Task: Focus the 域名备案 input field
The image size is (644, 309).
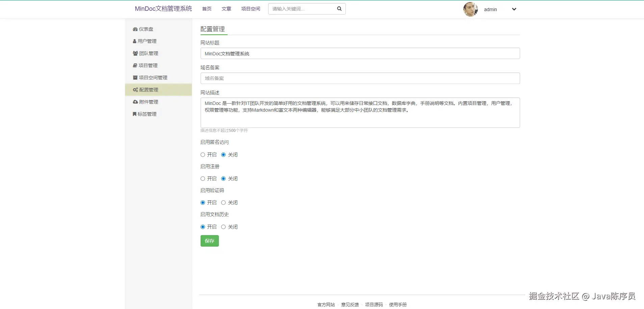Action: click(360, 78)
